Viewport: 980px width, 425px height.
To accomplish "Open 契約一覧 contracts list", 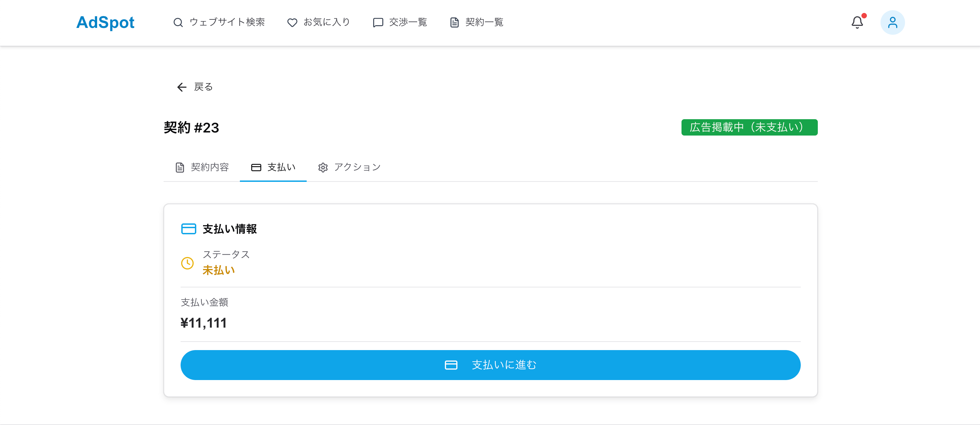I will [484, 22].
